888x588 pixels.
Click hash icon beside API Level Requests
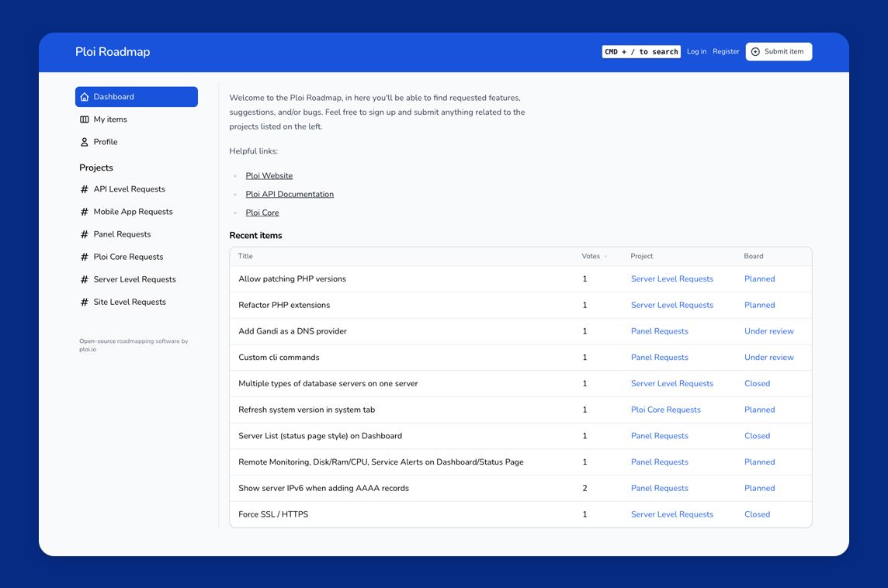85,189
